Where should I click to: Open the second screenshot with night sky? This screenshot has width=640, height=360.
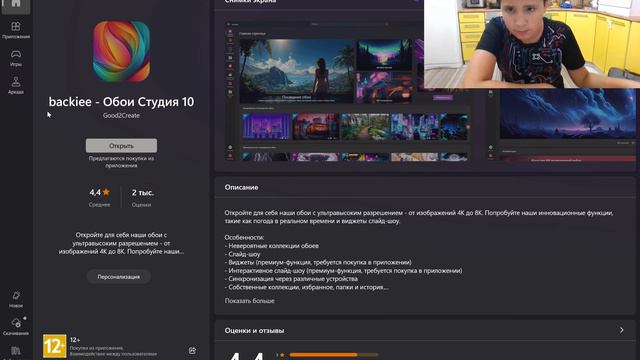click(x=562, y=124)
